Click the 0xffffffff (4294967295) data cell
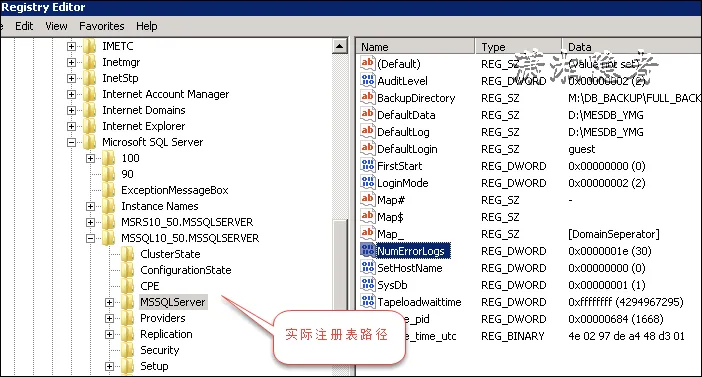The width and height of the screenshot is (702, 377). tap(626, 302)
